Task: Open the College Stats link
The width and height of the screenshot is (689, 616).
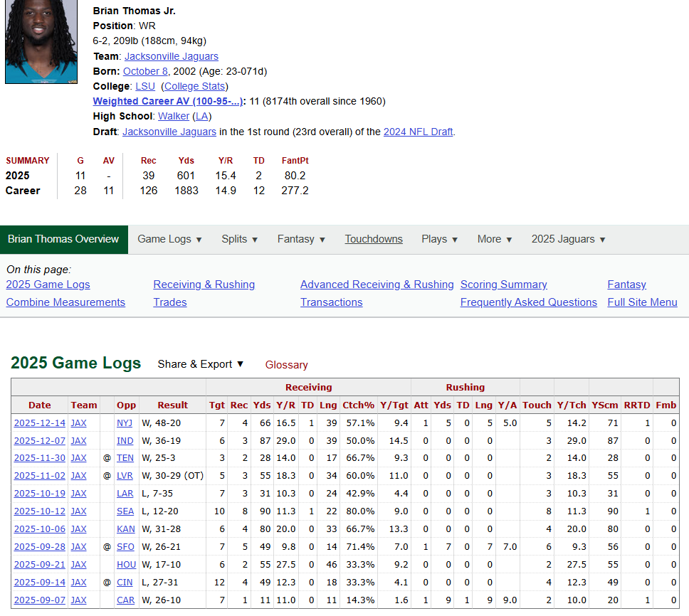Action: (194, 86)
